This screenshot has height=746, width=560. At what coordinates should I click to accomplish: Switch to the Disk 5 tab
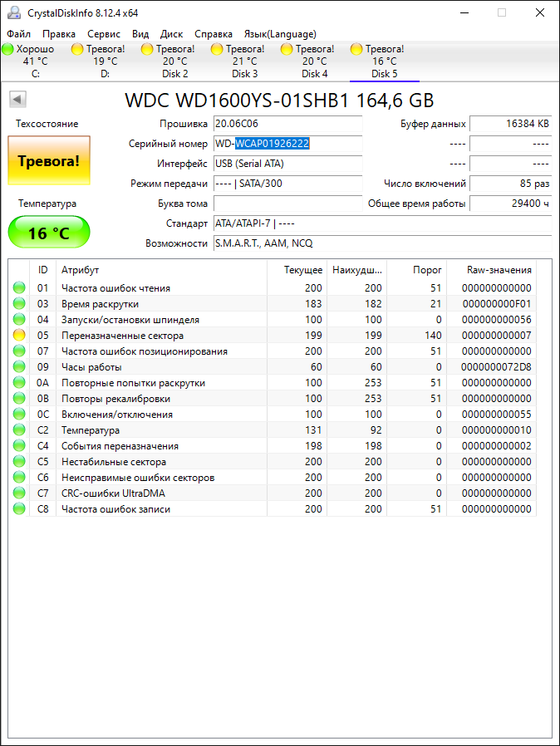coord(385,61)
